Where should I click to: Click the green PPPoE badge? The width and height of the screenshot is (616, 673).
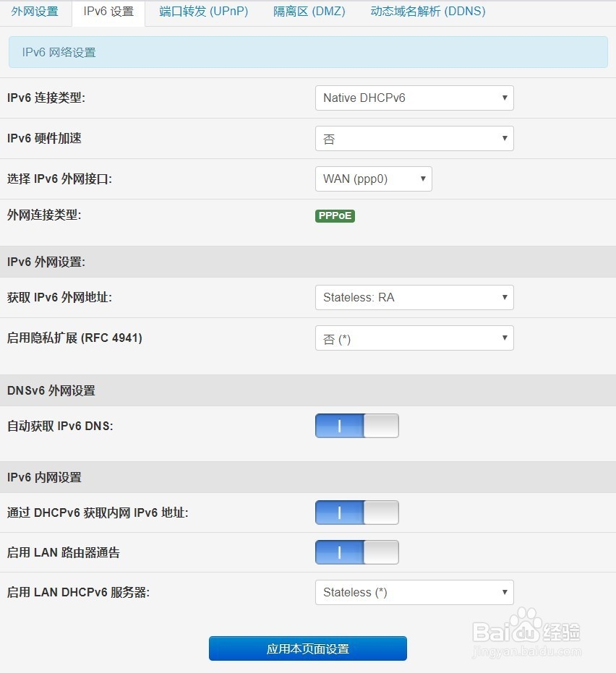point(335,215)
